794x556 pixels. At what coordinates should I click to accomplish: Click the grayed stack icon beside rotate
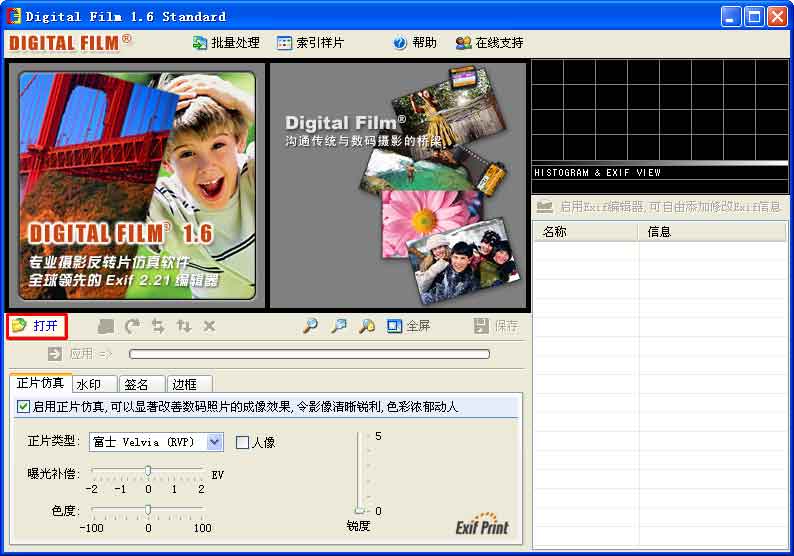(106, 326)
